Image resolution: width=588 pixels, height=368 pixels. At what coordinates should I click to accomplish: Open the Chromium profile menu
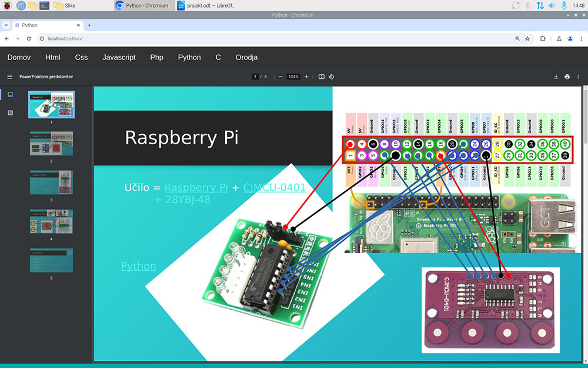[x=570, y=39]
